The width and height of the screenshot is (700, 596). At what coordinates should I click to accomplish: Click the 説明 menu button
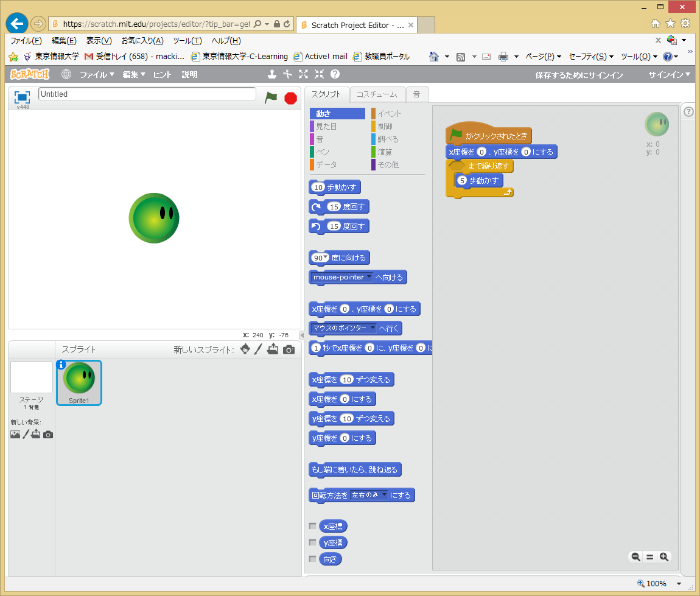point(189,74)
